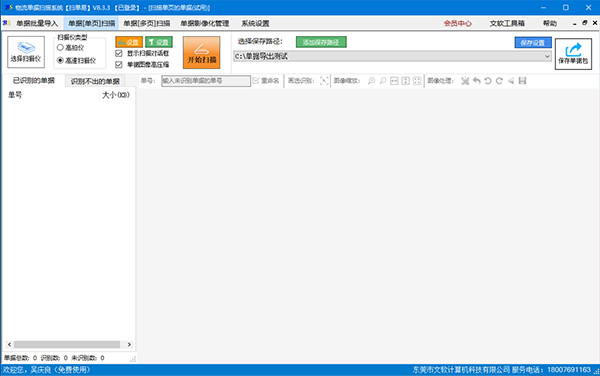
Task: Rotate image counterclockwise
Action: pos(488,81)
